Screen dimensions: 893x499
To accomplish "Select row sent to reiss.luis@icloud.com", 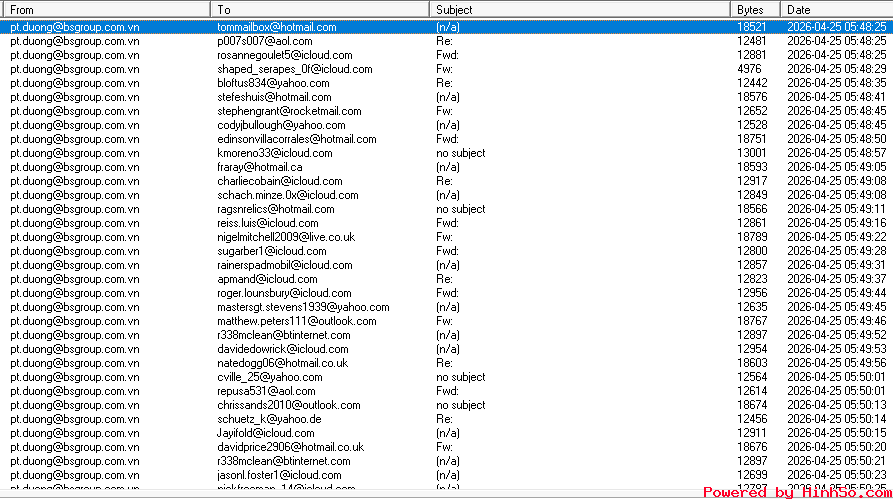I will click(x=446, y=223).
